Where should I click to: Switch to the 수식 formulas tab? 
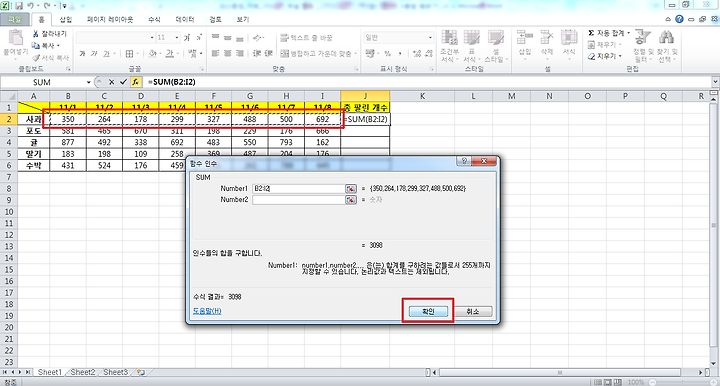pos(154,20)
